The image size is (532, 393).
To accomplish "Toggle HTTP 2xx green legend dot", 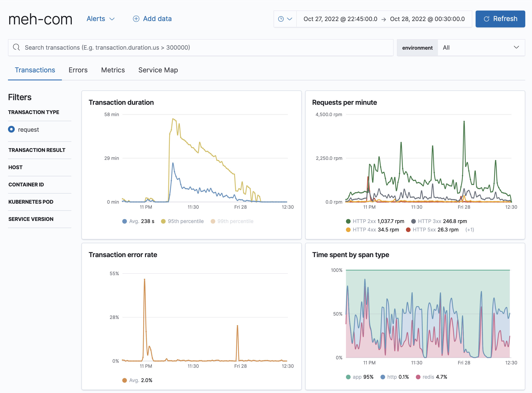I will (348, 221).
